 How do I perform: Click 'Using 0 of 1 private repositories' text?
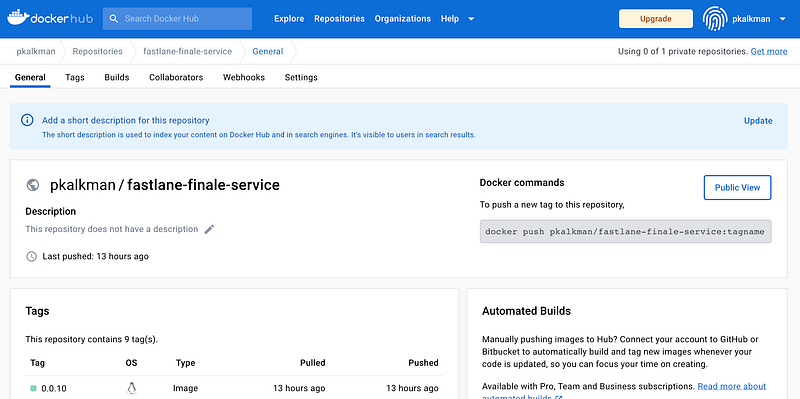tap(683, 52)
